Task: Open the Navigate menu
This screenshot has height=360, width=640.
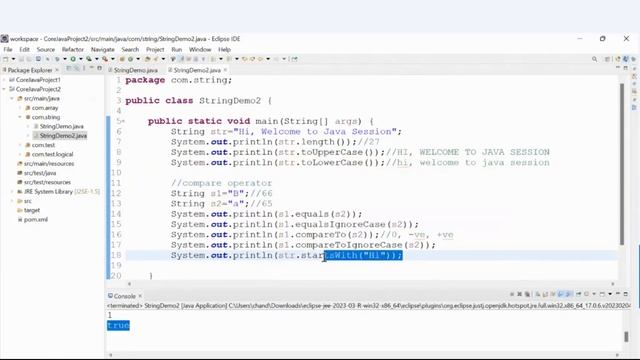Action: tap(102, 49)
